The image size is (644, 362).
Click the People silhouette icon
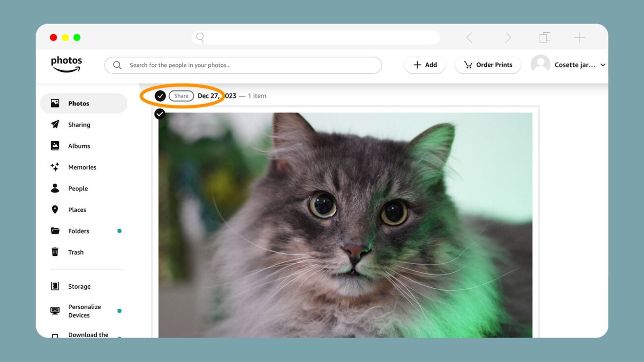55,188
